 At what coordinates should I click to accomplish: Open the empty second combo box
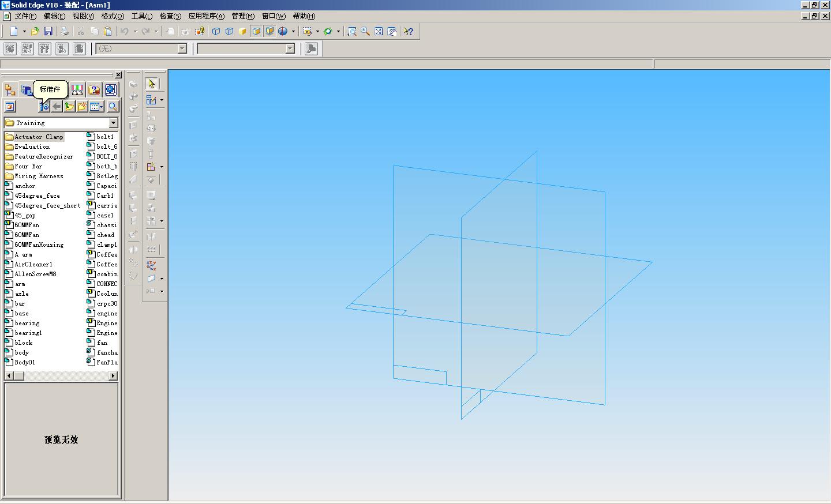[246, 49]
